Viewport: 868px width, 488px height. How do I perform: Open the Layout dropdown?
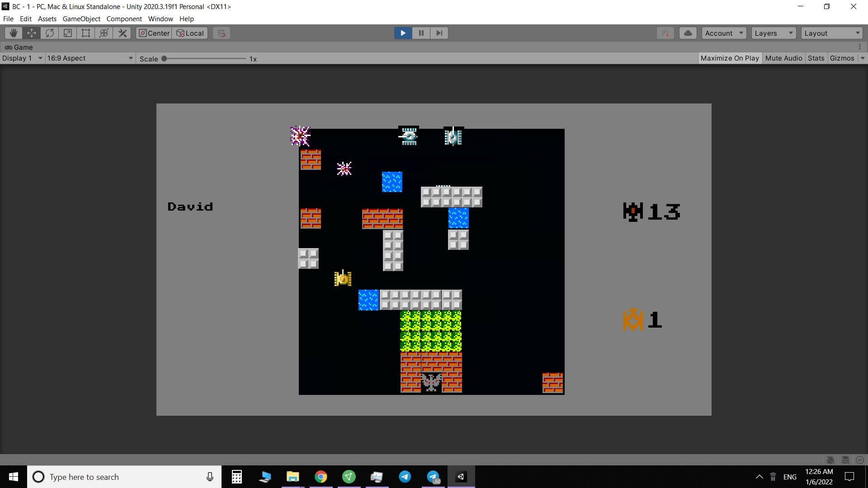[x=832, y=33]
